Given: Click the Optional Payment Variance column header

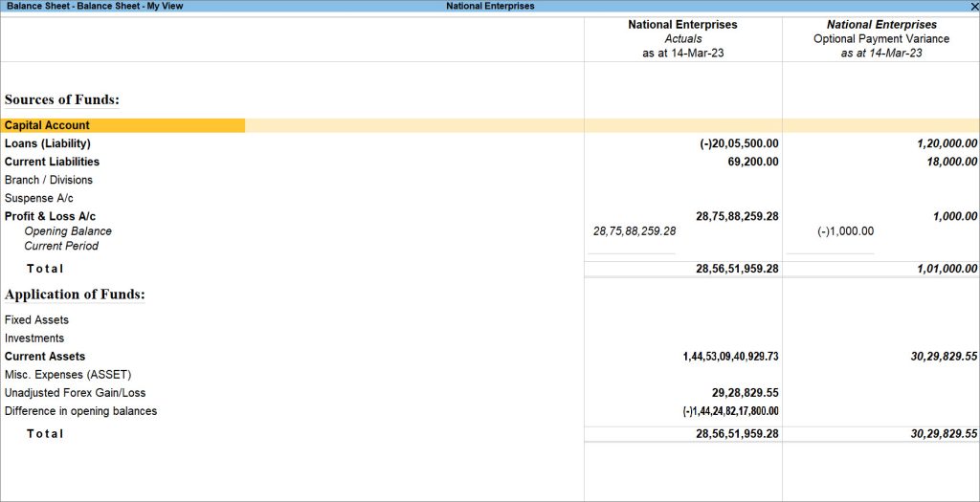Looking at the screenshot, I should click(881, 38).
